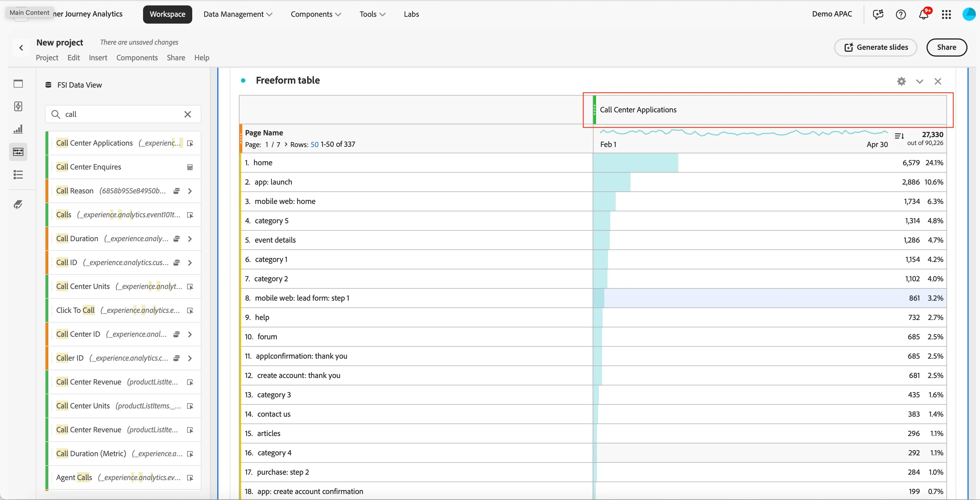Open the notifications bell
This screenshot has width=980, height=500.
point(923,15)
